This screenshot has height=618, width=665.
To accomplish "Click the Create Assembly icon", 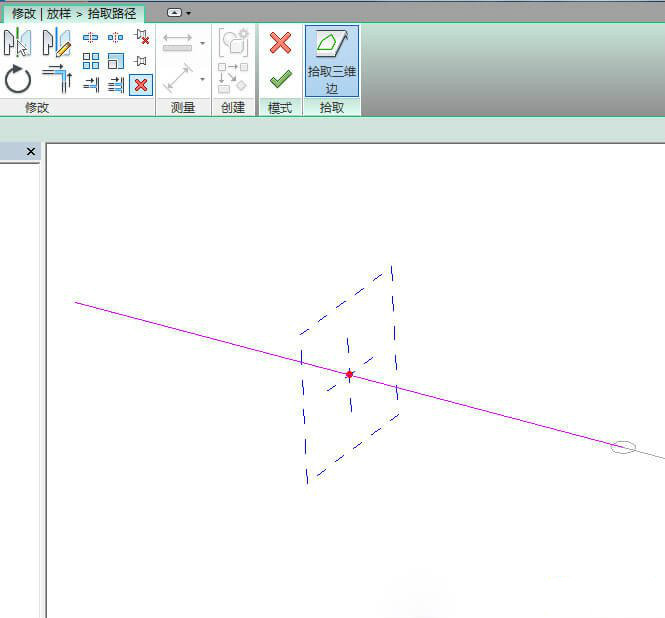I will (233, 42).
